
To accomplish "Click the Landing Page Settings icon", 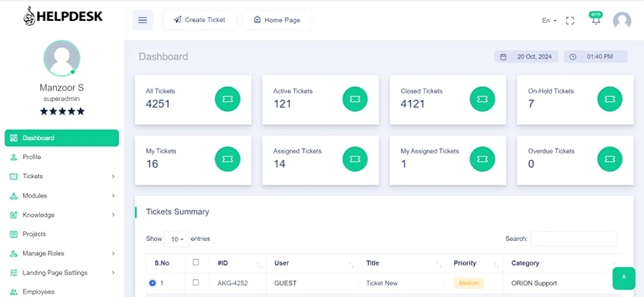I will click(13, 273).
